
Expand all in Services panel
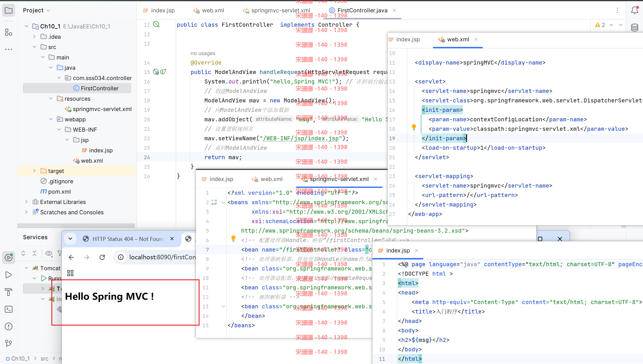(x=23, y=253)
